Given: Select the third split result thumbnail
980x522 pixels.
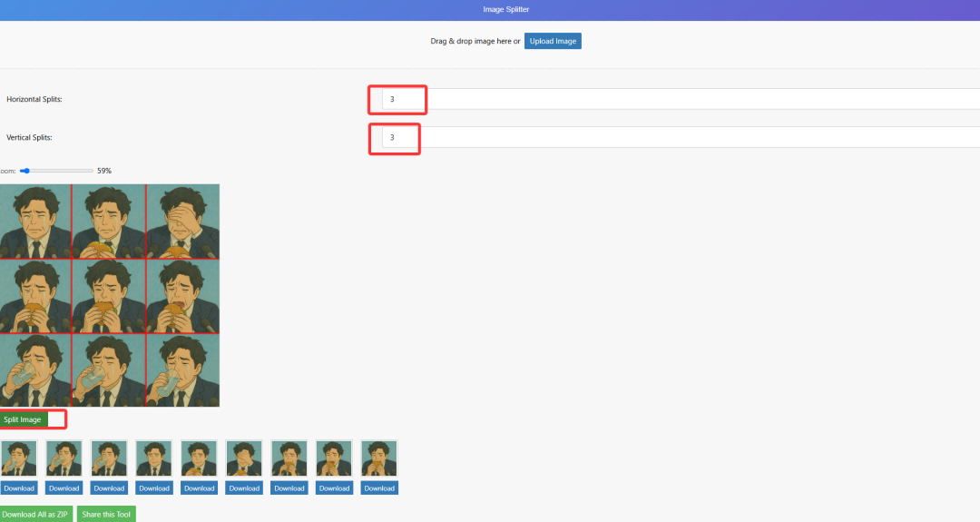Looking at the screenshot, I should (x=109, y=458).
